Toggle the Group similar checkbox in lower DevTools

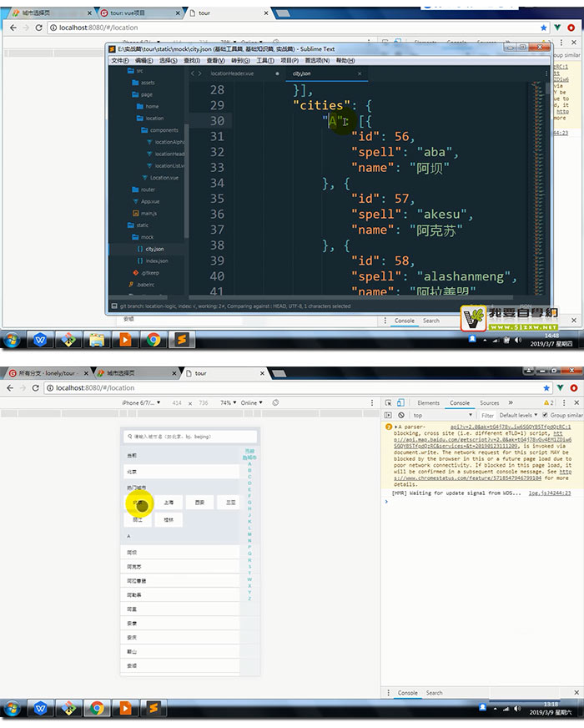point(545,415)
